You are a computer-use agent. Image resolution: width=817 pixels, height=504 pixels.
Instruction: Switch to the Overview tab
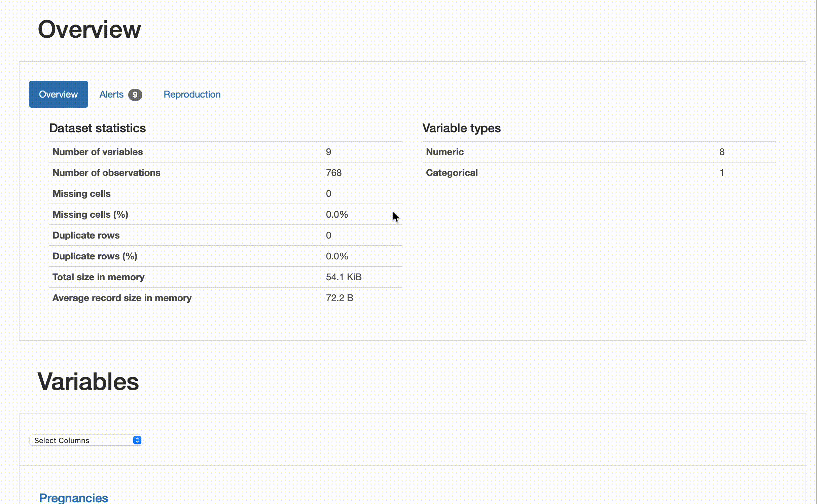pyautogui.click(x=58, y=94)
